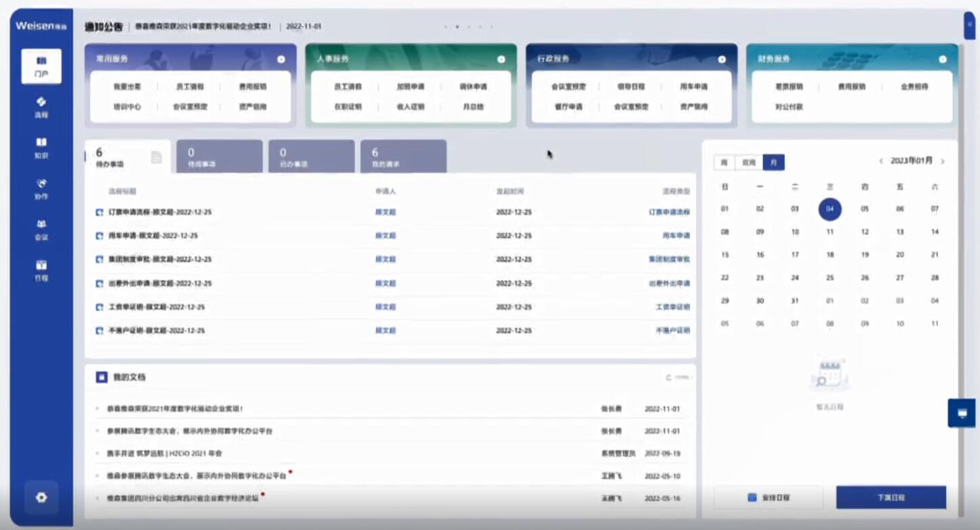Refresh the 我的文档 list
980x530 pixels.
679,377
